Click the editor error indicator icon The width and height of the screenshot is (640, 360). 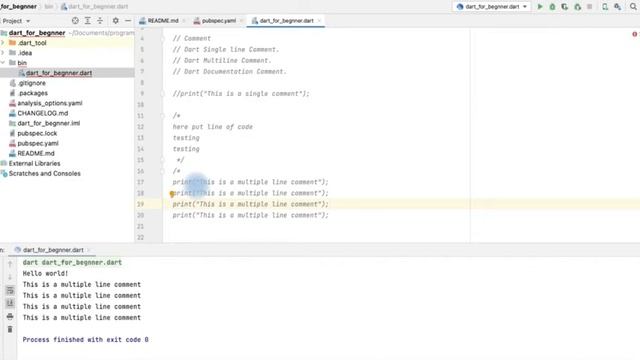tap(635, 34)
